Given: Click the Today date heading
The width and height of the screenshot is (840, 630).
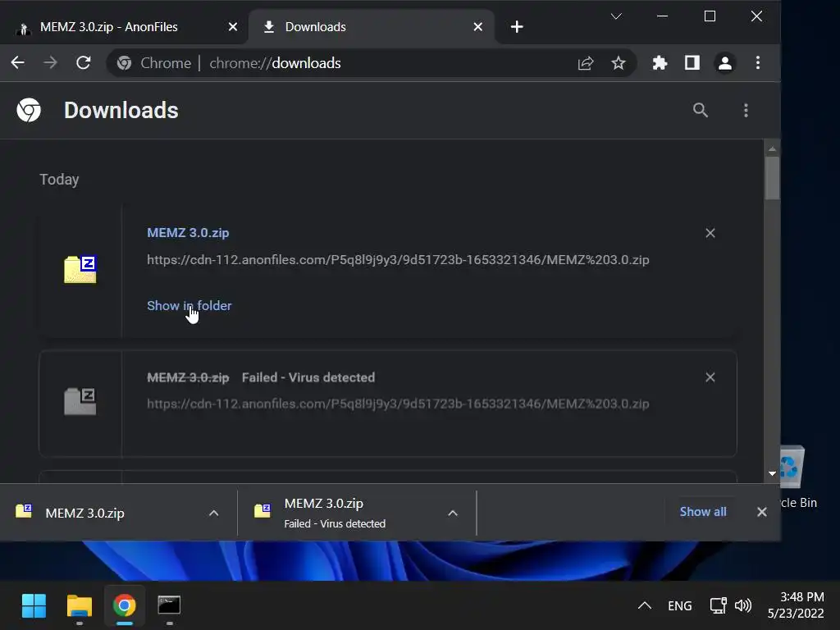Looking at the screenshot, I should (x=59, y=180).
